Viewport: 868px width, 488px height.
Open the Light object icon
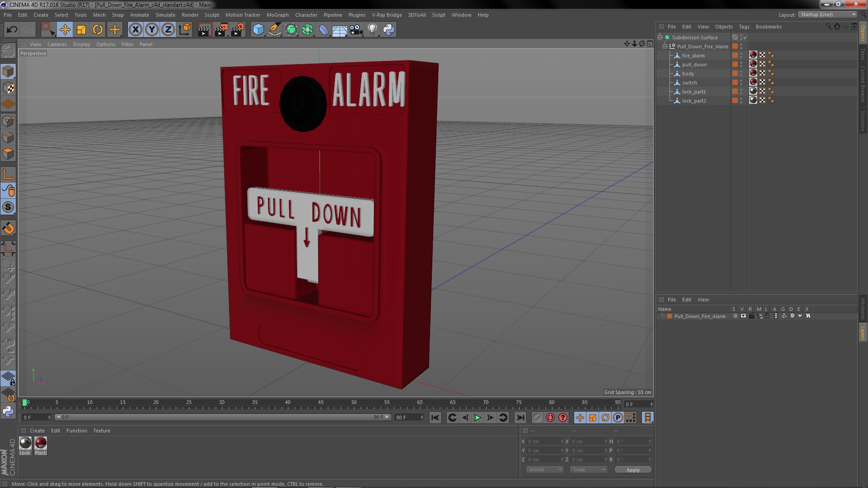pos(372,30)
